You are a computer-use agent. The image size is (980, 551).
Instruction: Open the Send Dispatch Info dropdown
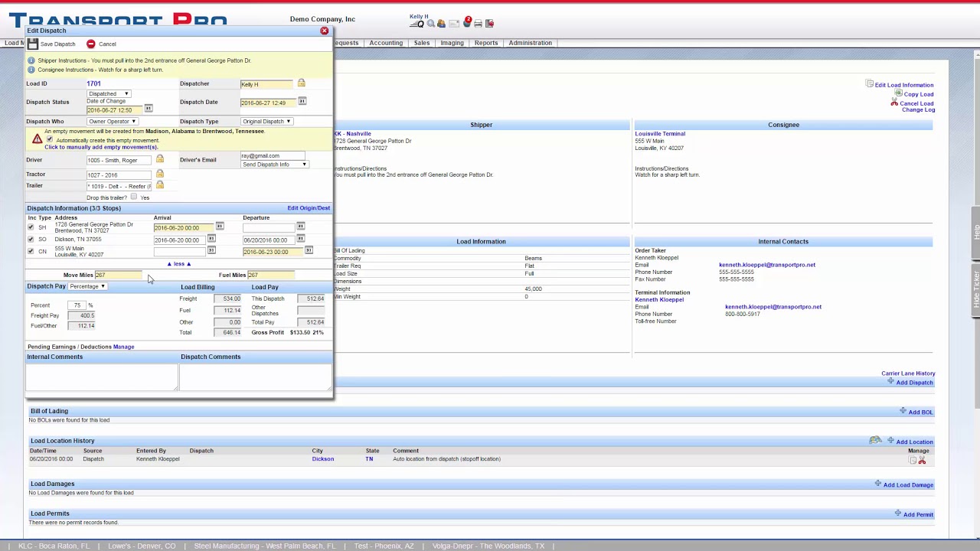(x=274, y=165)
